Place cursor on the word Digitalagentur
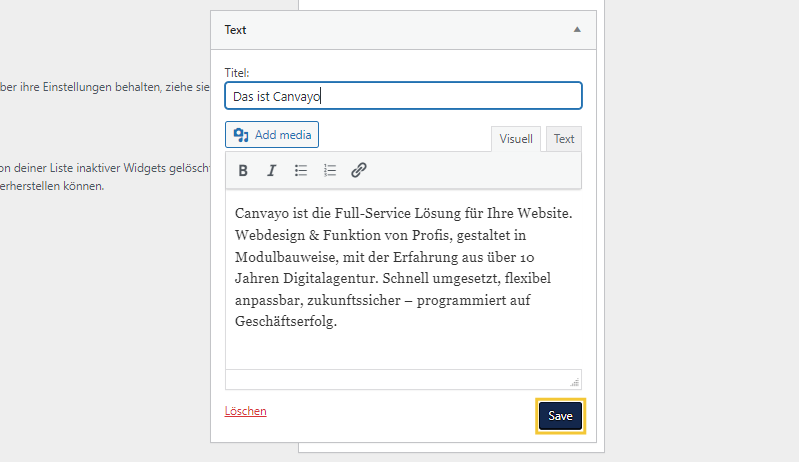This screenshot has height=462, width=799. point(340,279)
